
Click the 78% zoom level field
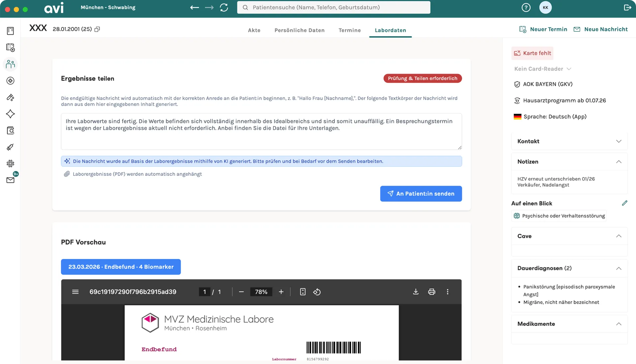tap(261, 292)
